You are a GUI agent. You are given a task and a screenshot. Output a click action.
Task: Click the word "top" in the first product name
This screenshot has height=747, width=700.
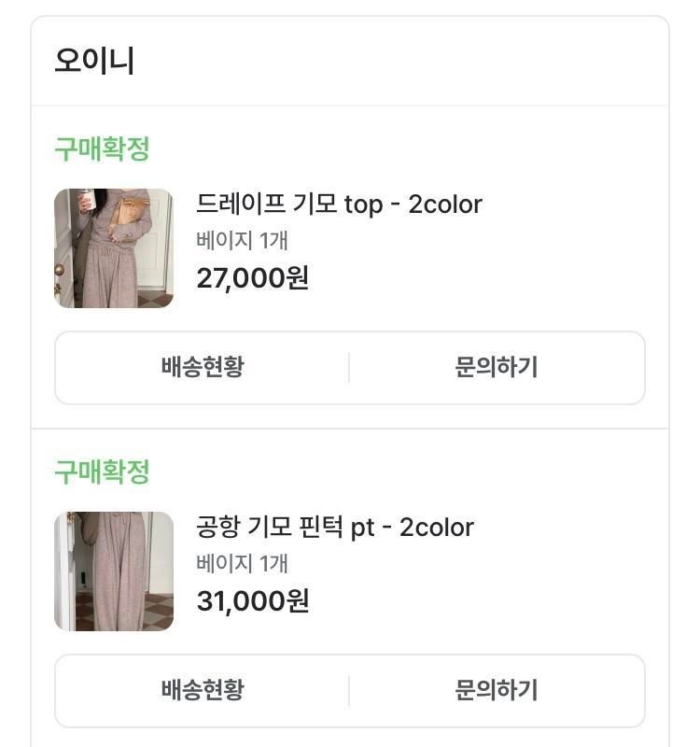(363, 205)
